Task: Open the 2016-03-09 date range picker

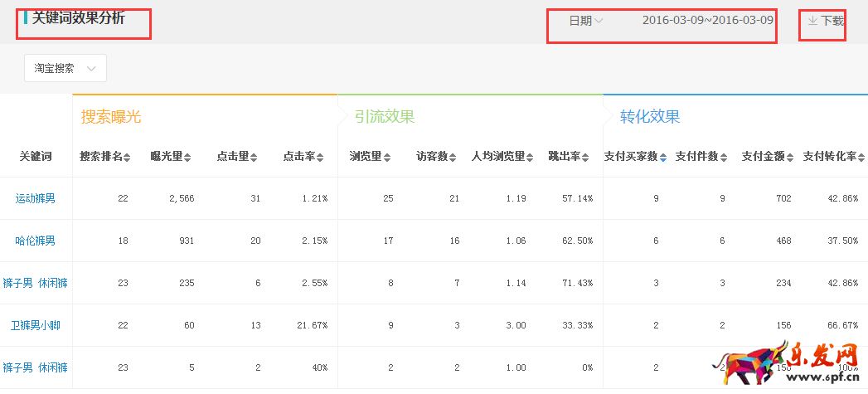Action: point(707,21)
